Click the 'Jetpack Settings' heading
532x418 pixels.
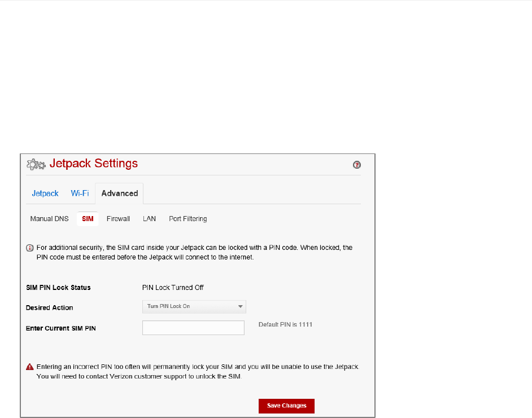[x=94, y=164]
